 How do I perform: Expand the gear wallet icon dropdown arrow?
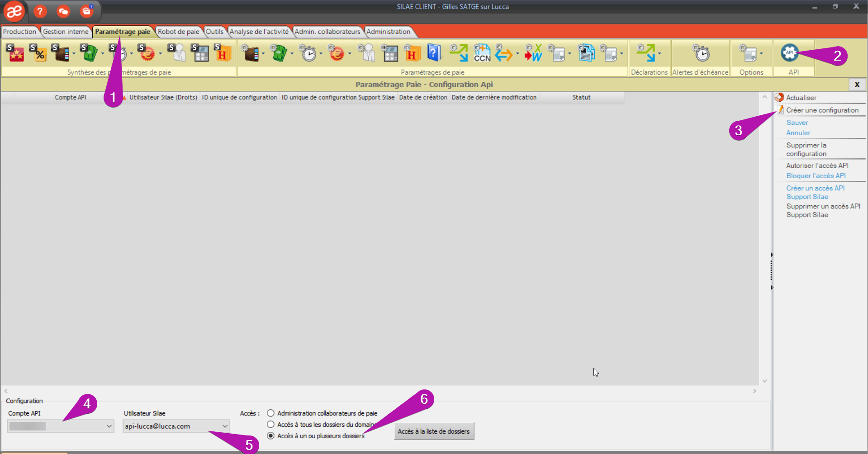pos(263,54)
